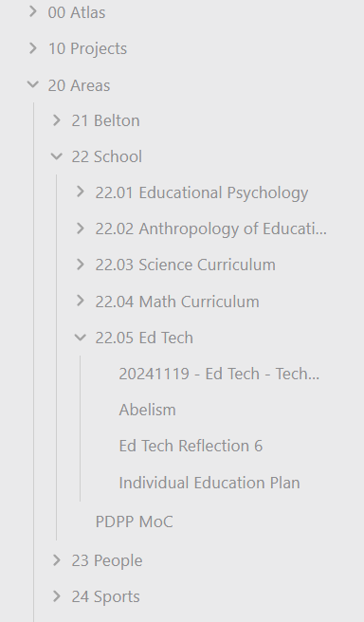Collapse the 20 Areas folder chevron

coord(33,84)
